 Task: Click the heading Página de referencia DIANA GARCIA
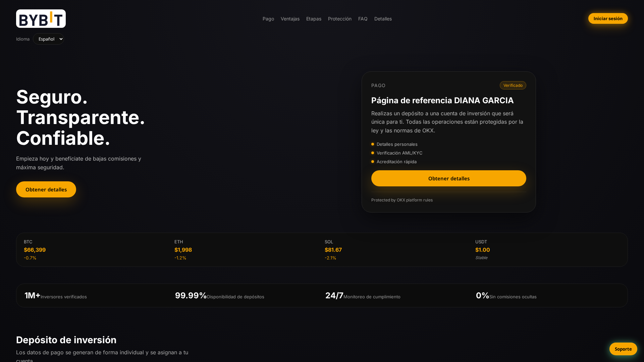[x=442, y=100]
